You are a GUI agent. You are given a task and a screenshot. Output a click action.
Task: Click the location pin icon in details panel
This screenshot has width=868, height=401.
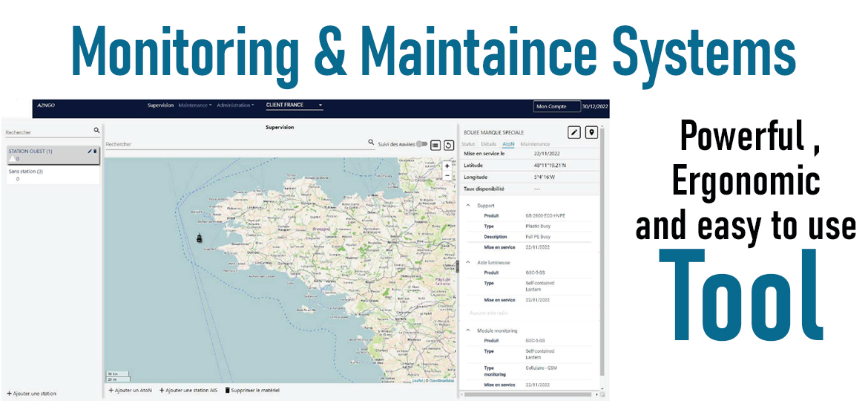pos(591,132)
